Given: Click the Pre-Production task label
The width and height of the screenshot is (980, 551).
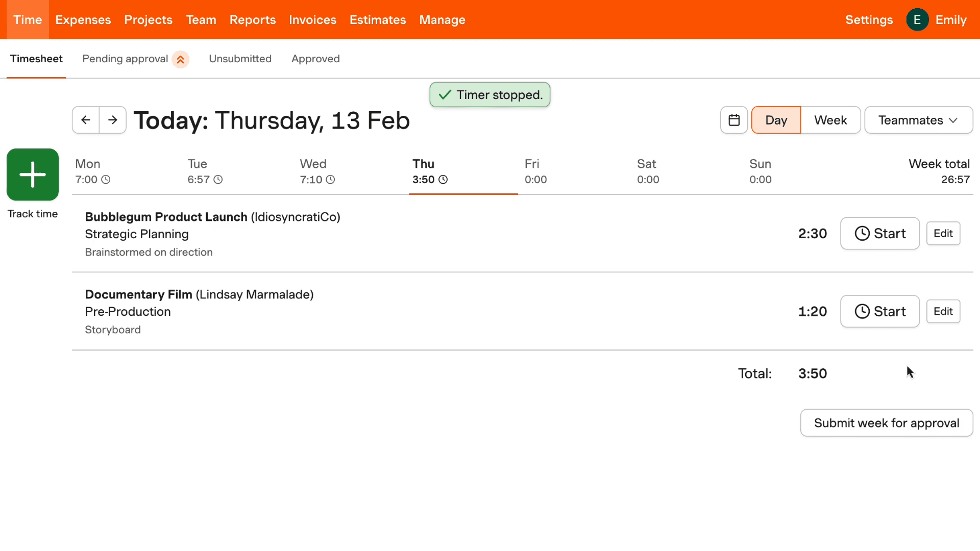Looking at the screenshot, I should [x=128, y=312].
